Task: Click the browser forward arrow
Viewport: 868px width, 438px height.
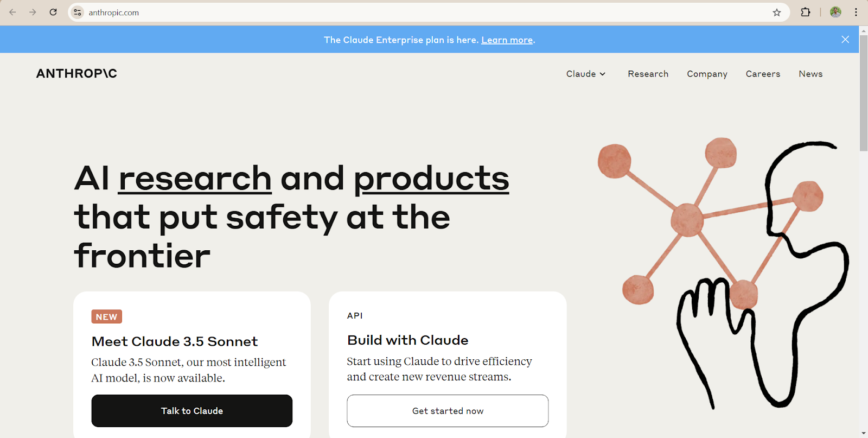Action: point(33,12)
